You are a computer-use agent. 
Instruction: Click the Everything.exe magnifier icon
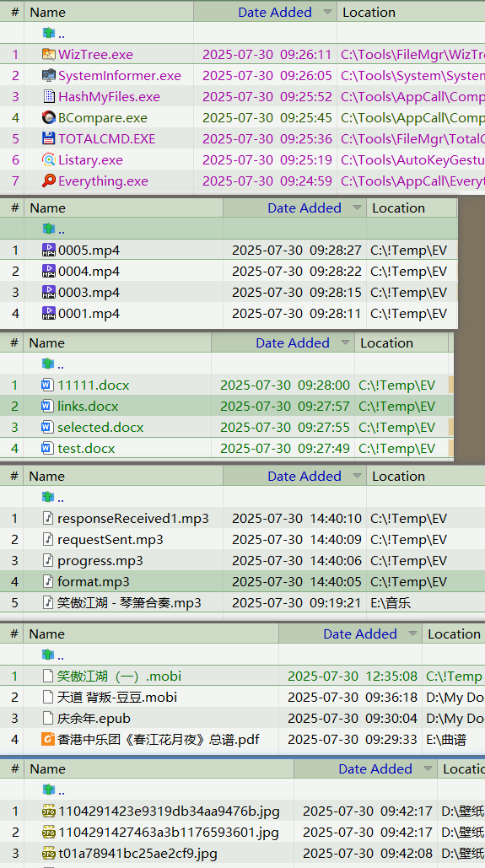49,181
